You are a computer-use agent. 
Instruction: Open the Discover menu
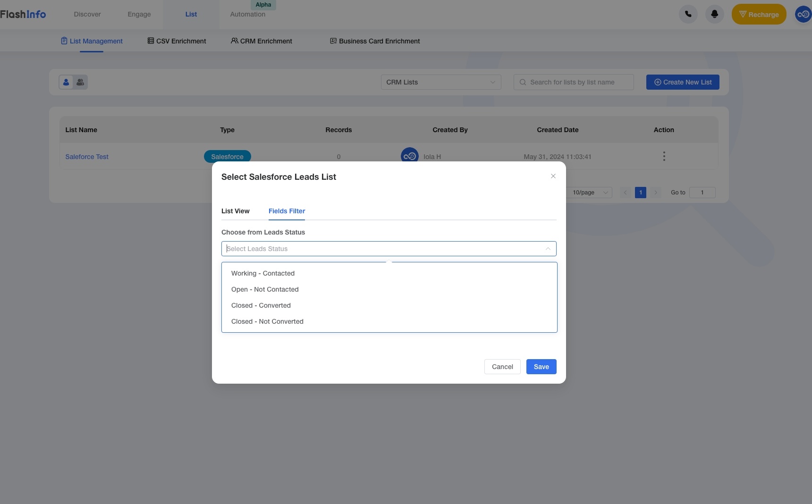coord(87,14)
